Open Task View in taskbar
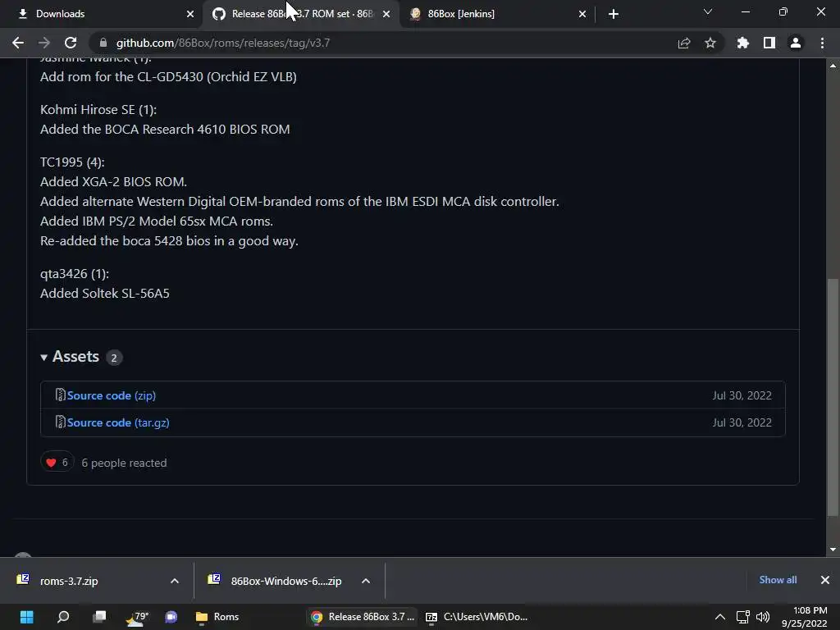The width and height of the screenshot is (840, 630). pos(99,617)
